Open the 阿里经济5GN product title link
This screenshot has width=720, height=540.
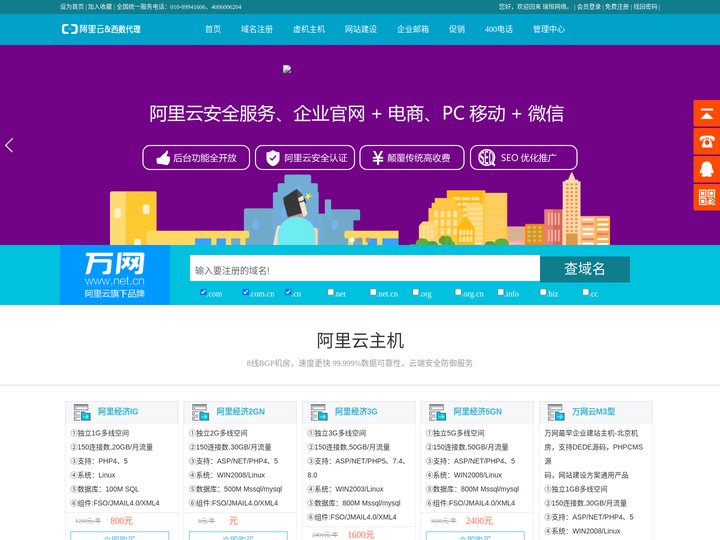point(478,411)
